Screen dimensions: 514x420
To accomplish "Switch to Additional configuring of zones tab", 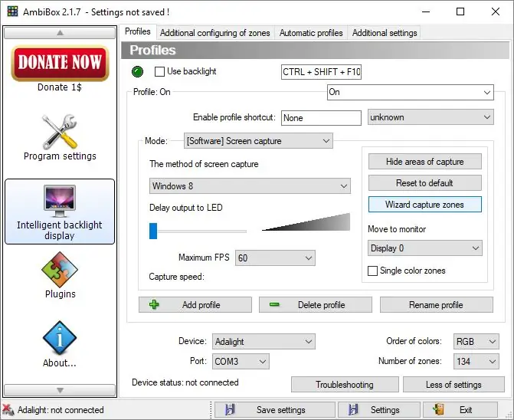I will click(x=215, y=33).
